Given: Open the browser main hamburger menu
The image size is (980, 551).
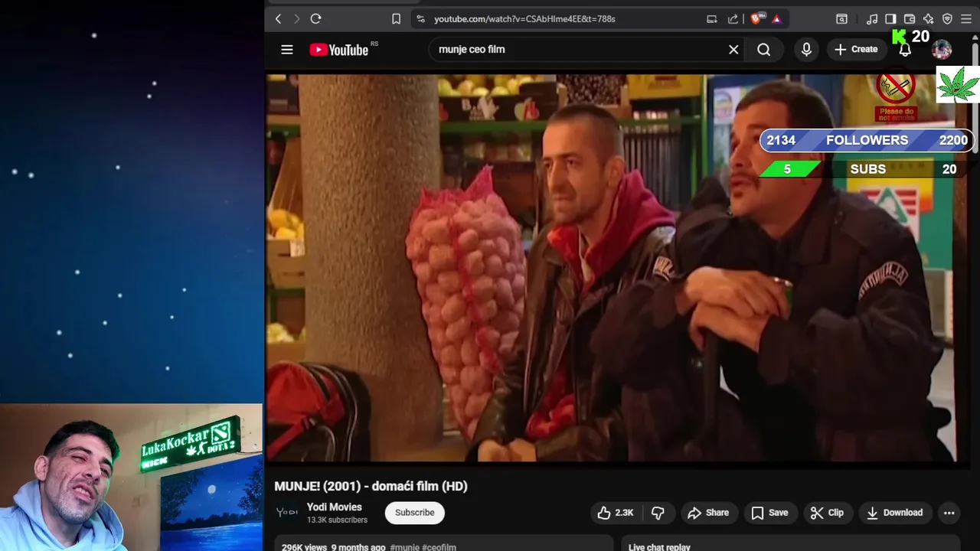Looking at the screenshot, I should coord(966,19).
